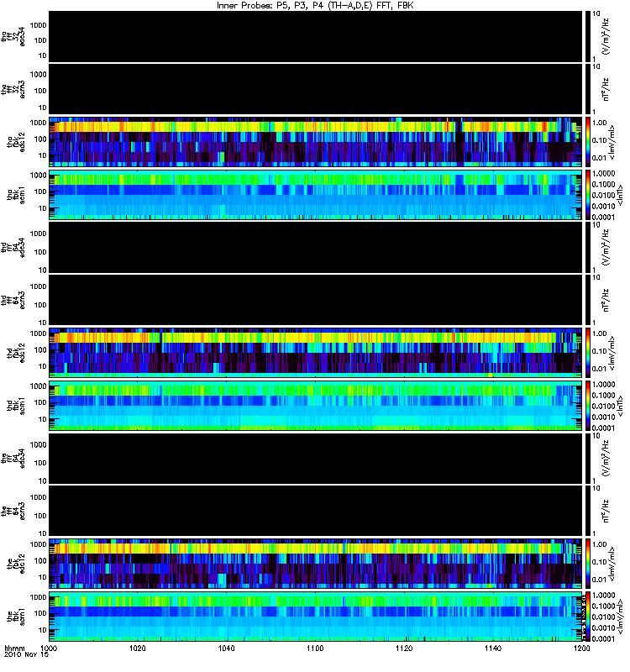630x672 pixels.
Task: Click the '1.0000' color bar value of thd fbk scm1
Action: click(x=603, y=385)
